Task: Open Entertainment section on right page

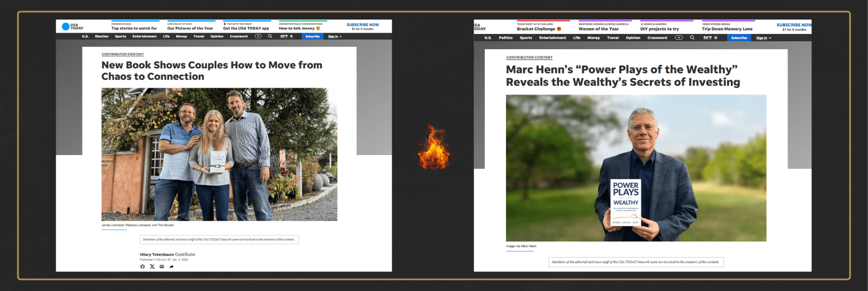Action: (x=553, y=38)
